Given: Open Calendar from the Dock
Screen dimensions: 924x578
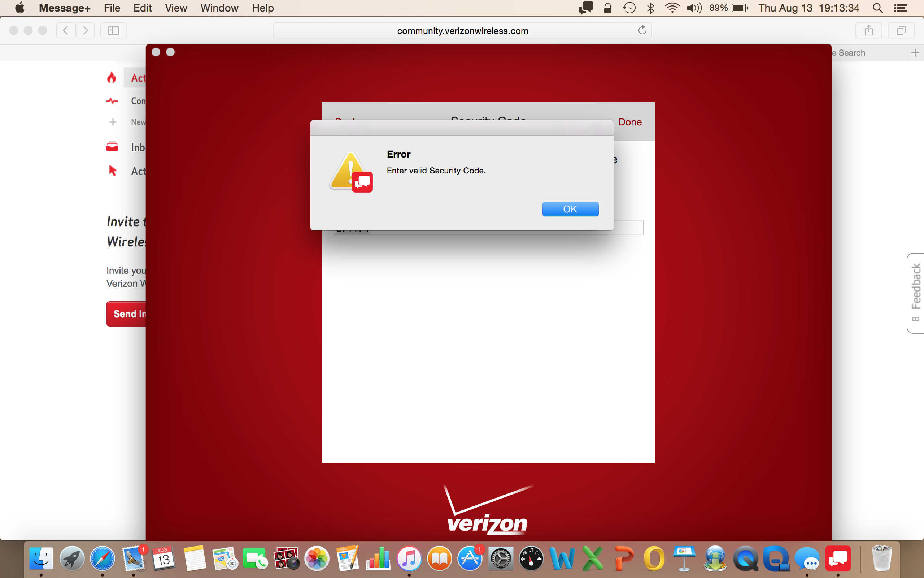Looking at the screenshot, I should pyautogui.click(x=164, y=558).
